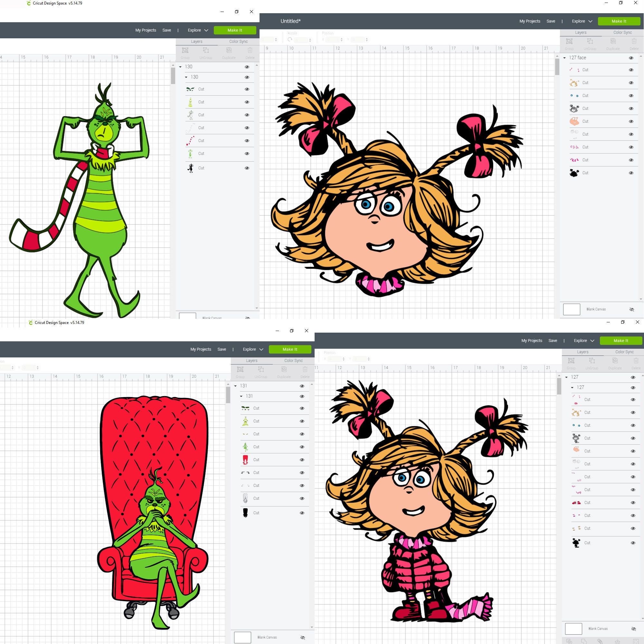Click the rotate icon in the Untitled* edit bar
Viewport: 644px width, 644px height.
click(290, 39)
